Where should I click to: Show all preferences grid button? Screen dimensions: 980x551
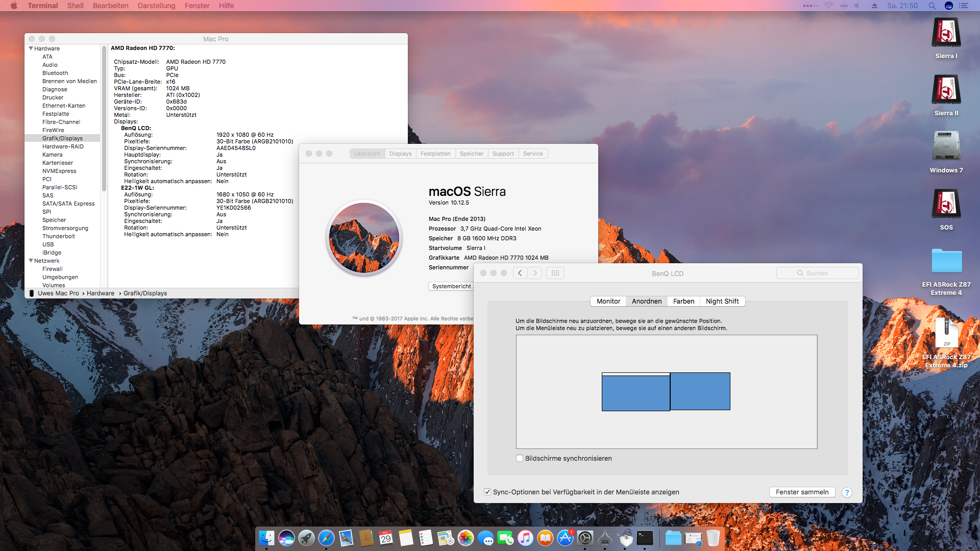[555, 273]
